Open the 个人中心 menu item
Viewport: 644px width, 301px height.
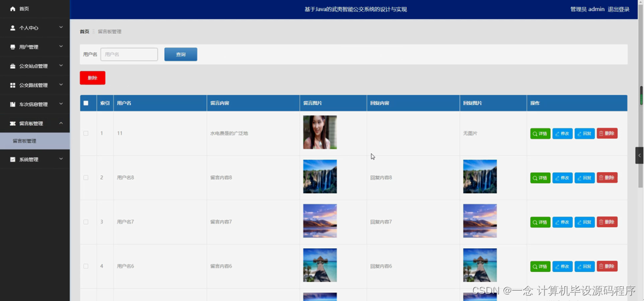[35, 28]
